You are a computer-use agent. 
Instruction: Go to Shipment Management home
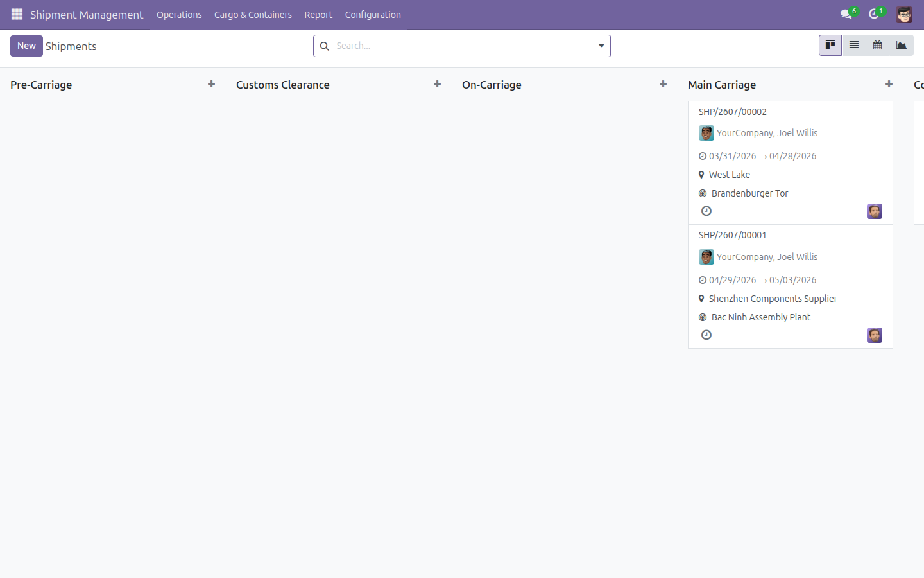tap(87, 15)
